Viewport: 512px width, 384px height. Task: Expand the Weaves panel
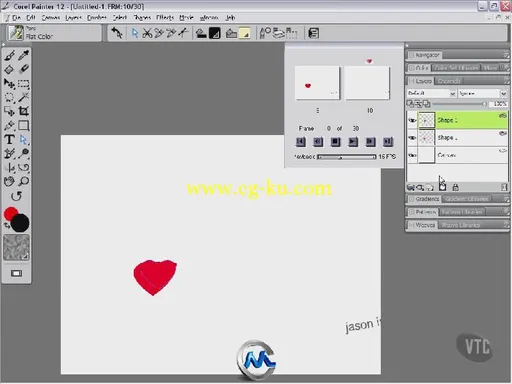click(x=422, y=225)
